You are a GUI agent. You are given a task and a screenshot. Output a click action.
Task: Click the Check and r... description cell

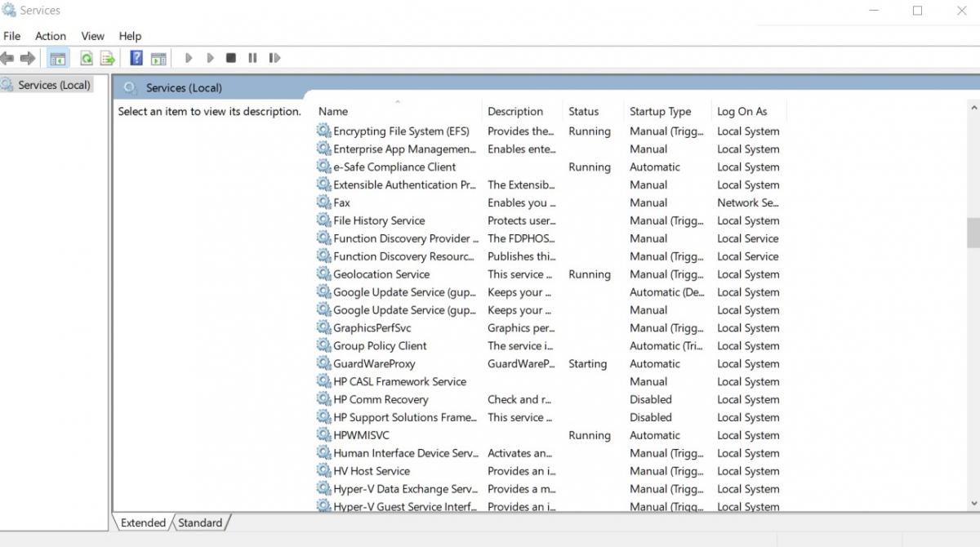click(x=519, y=399)
